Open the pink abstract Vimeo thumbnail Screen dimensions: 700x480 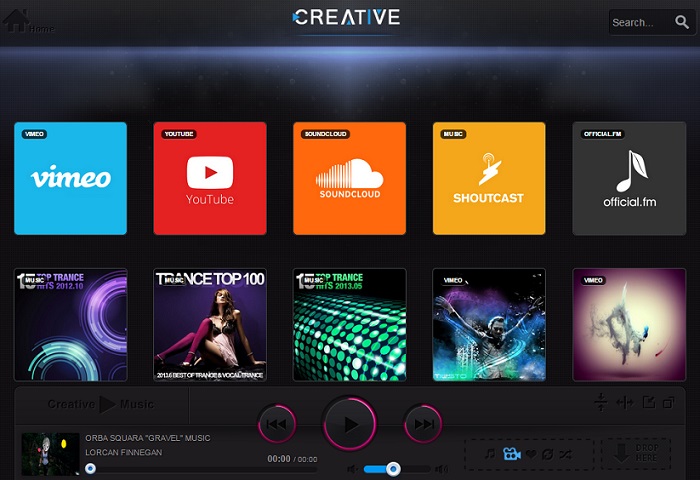[x=629, y=325]
